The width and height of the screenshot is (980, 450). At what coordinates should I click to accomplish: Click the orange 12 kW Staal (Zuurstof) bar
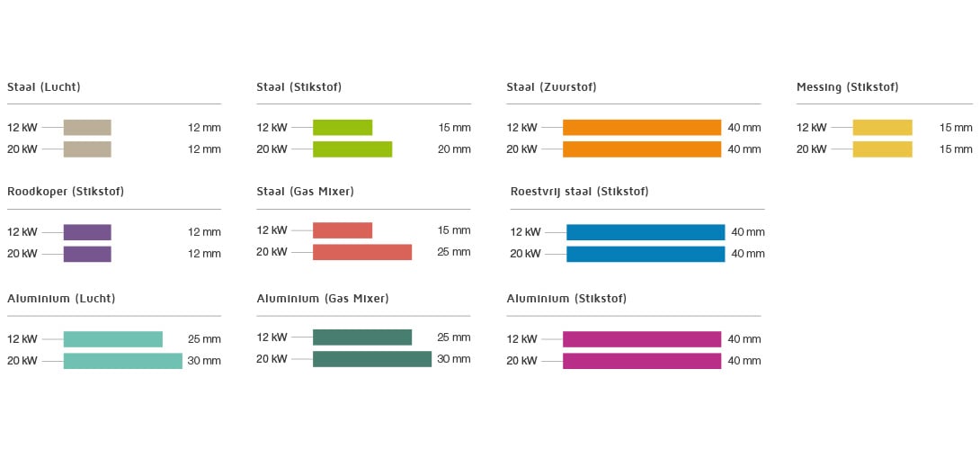(641, 128)
